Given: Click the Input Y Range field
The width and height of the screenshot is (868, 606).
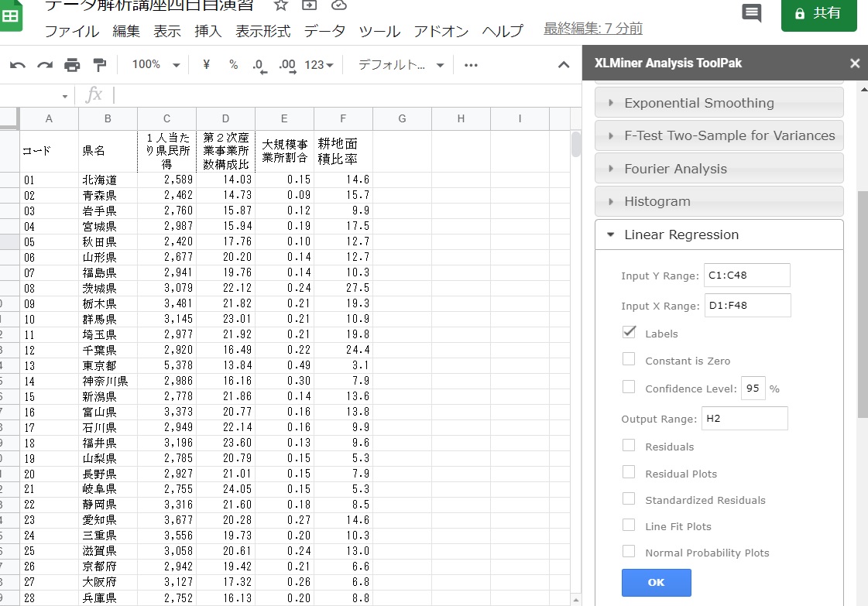Looking at the screenshot, I should [746, 275].
